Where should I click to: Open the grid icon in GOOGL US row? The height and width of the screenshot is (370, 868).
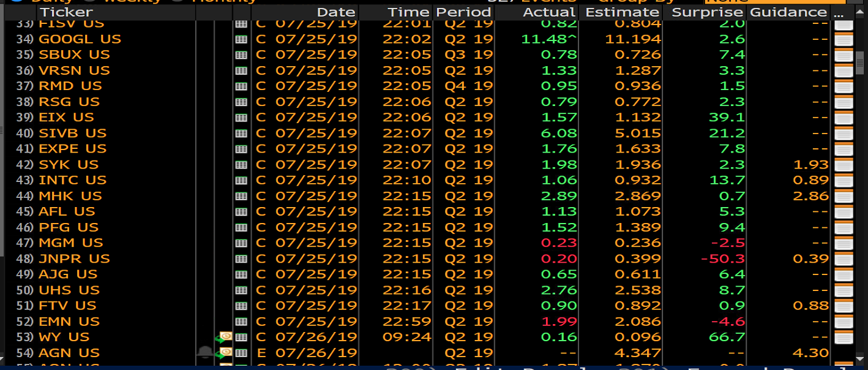pos(241,39)
